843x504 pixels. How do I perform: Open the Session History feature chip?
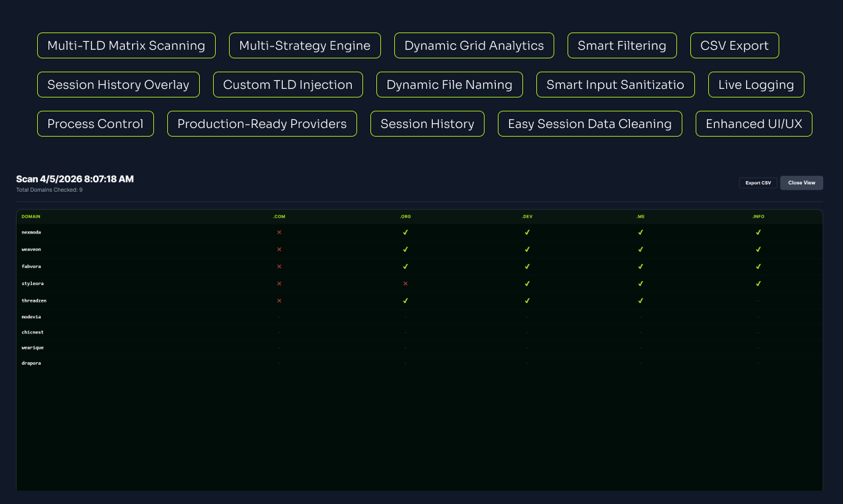click(427, 123)
